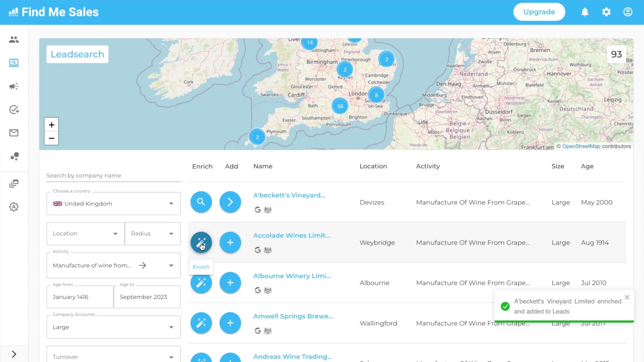
Task: Open Andreas Wine Trading company link
Action: pyautogui.click(x=292, y=357)
